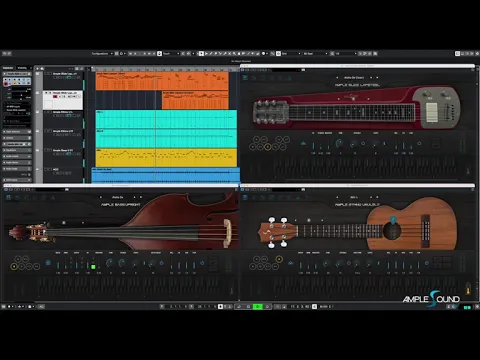Click the red record button in Inspector
480x360 pixels.
[x=6, y=84]
